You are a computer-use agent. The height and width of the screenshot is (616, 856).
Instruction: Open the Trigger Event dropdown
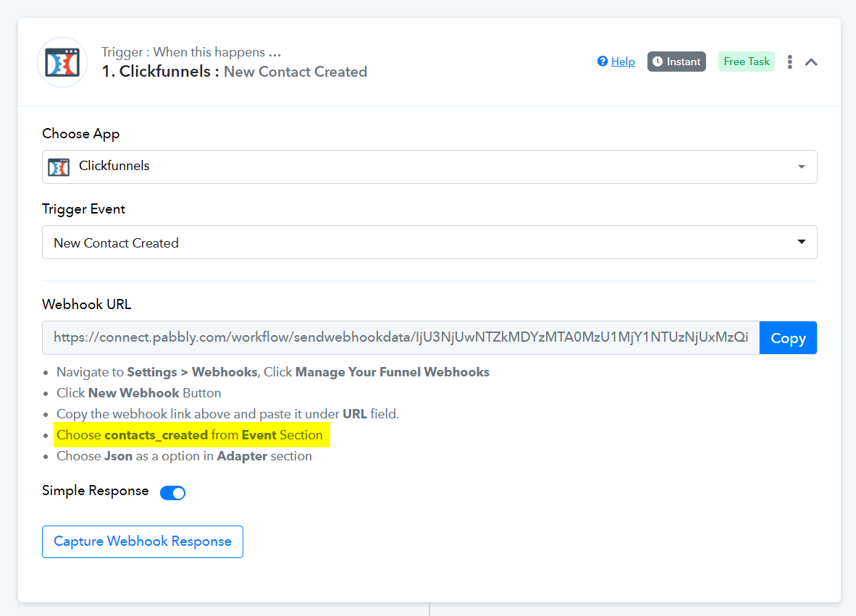(429, 242)
